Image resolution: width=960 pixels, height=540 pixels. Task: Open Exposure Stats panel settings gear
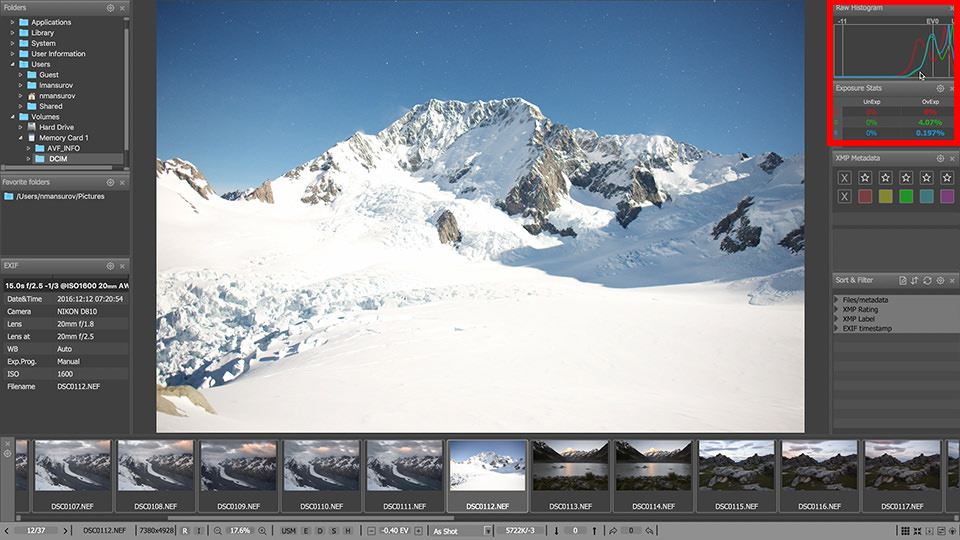click(940, 88)
